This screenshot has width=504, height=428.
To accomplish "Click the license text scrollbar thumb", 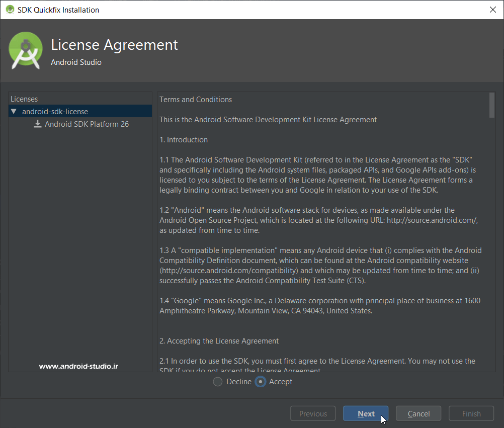I will (x=492, y=106).
